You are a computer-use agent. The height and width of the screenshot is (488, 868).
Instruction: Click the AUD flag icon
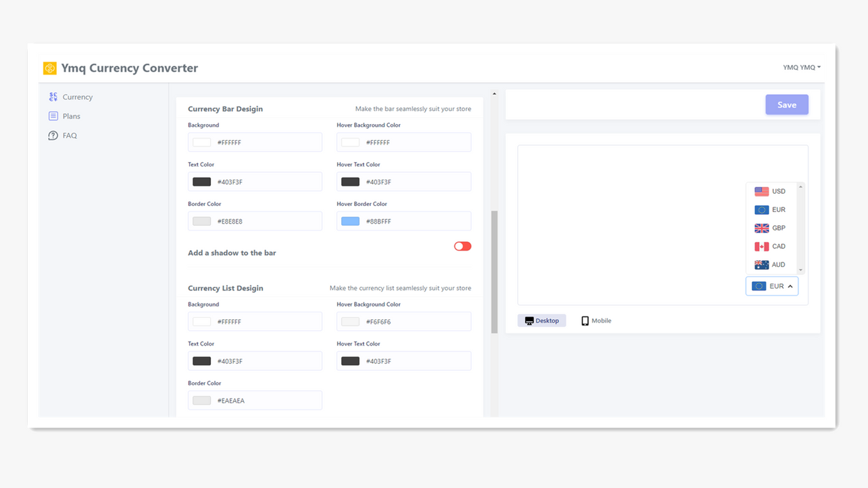762,264
